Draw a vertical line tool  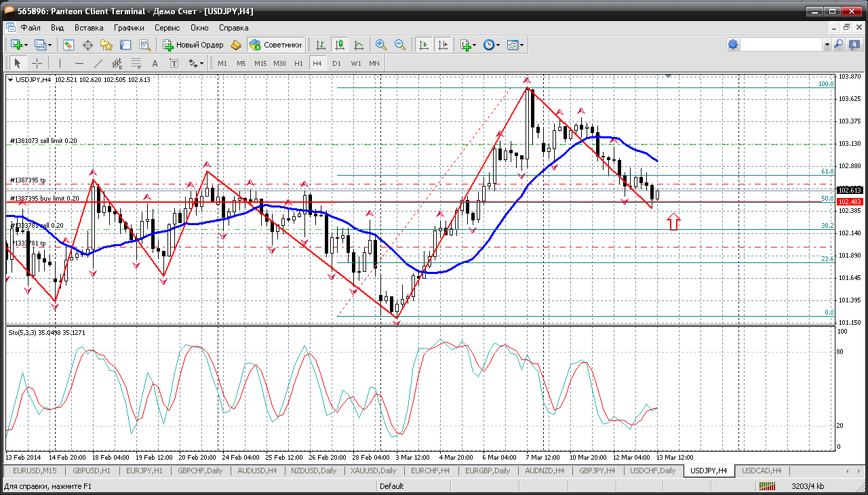pyautogui.click(x=60, y=63)
